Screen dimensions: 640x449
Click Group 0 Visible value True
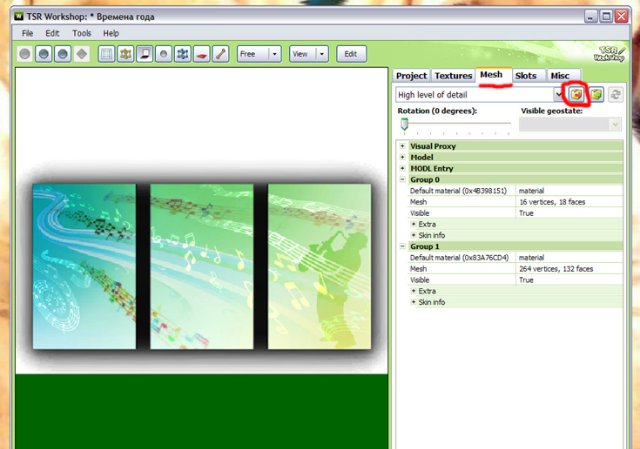click(x=526, y=213)
